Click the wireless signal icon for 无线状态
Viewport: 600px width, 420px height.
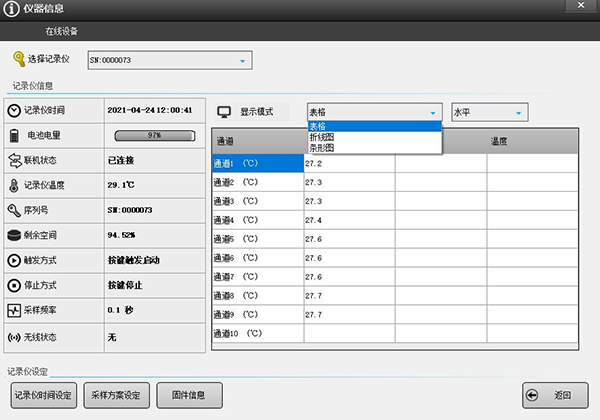coord(14,337)
